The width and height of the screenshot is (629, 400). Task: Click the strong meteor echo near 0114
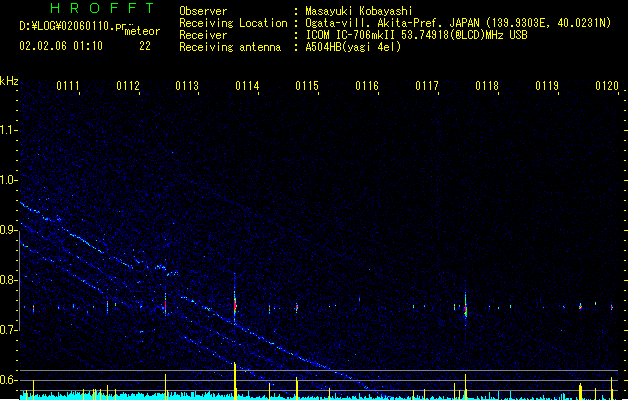tap(235, 306)
